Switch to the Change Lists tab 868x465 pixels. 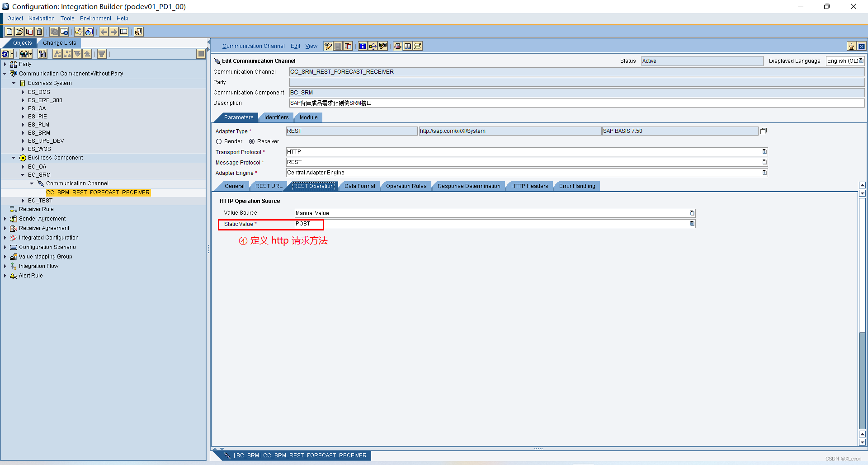[x=59, y=43]
